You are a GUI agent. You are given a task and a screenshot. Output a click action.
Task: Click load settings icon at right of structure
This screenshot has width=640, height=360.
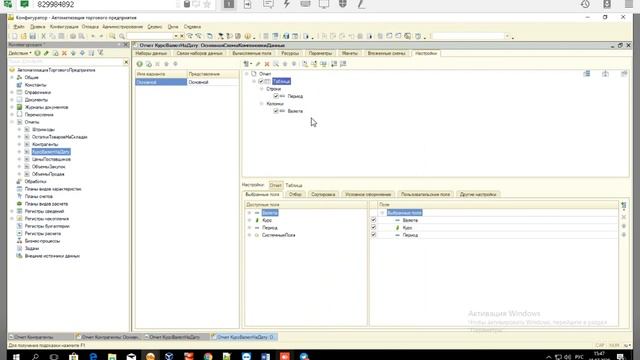pyautogui.click(x=605, y=74)
